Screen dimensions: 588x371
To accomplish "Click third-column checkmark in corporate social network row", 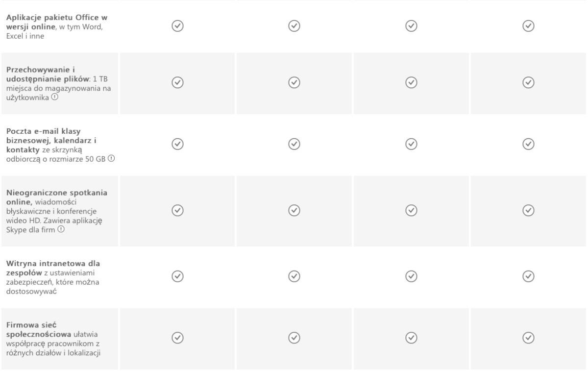I will click(411, 337).
